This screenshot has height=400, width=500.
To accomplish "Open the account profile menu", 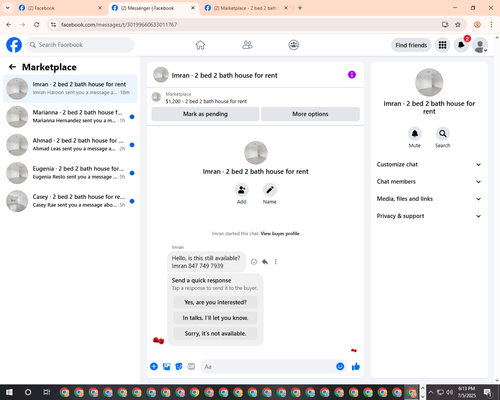I will pyautogui.click(x=480, y=45).
